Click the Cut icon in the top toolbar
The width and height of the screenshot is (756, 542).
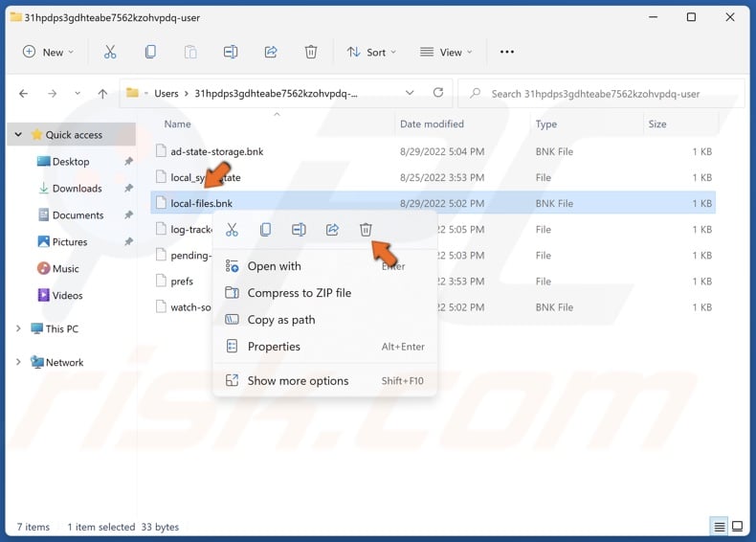tap(110, 52)
